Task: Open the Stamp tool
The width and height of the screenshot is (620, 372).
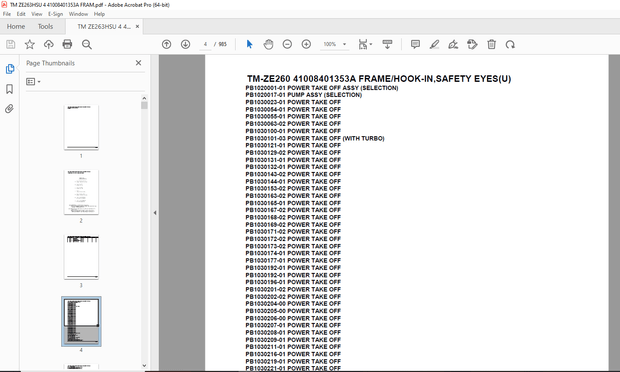Action: point(472,44)
